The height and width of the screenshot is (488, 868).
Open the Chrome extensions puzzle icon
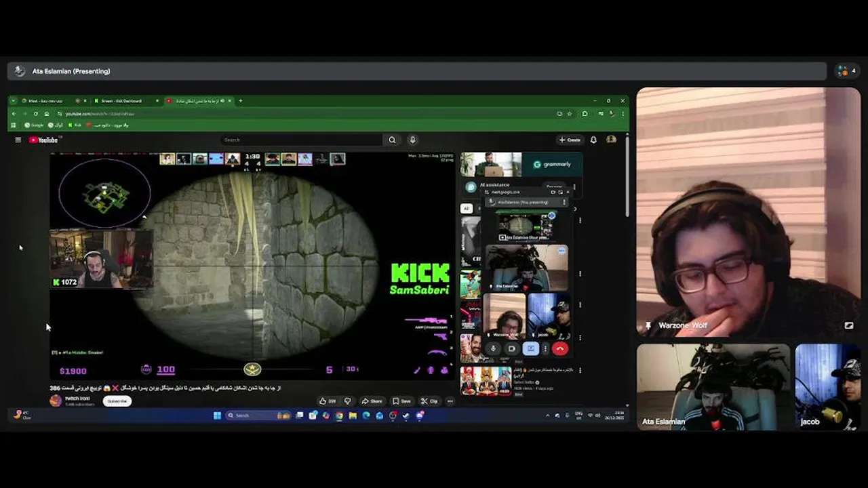[x=585, y=113]
